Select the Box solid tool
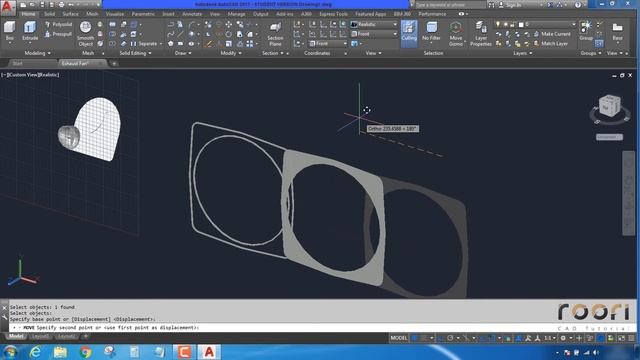The width and height of the screenshot is (640, 360). click(9, 31)
